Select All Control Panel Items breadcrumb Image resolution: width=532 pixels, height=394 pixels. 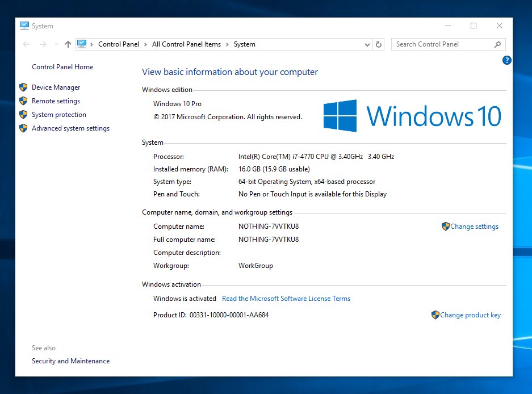[x=186, y=44]
